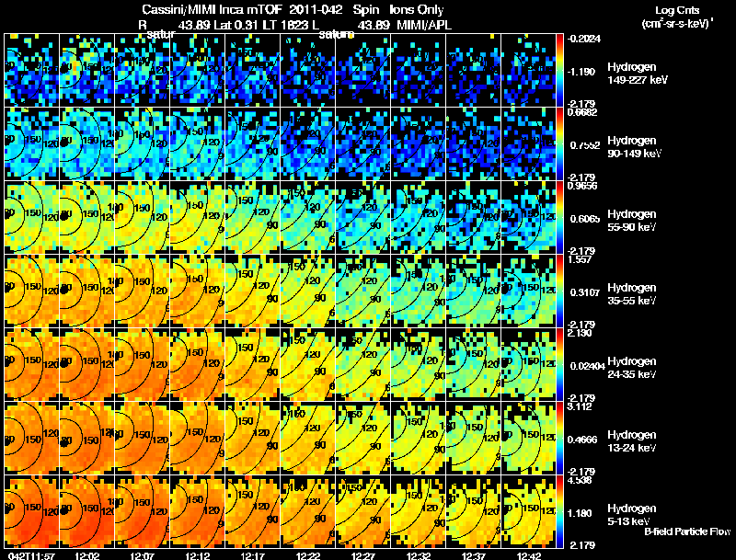This screenshot has width=736, height=560.
Task: Click the '1.180' colorbar value
Action: 580,514
